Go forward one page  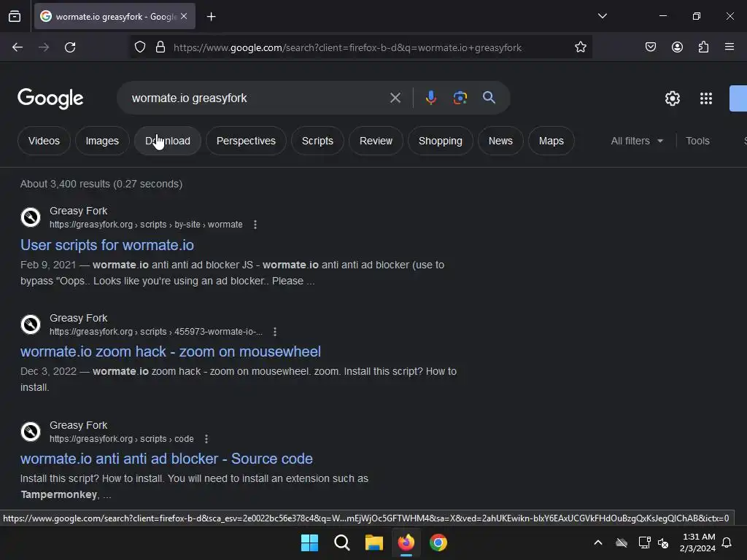(44, 47)
